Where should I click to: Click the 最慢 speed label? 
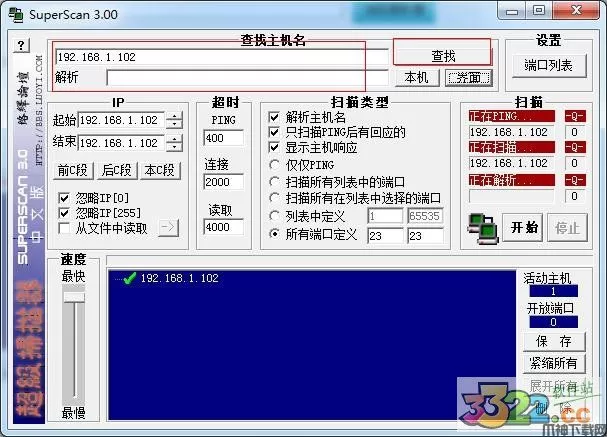pos(73,413)
